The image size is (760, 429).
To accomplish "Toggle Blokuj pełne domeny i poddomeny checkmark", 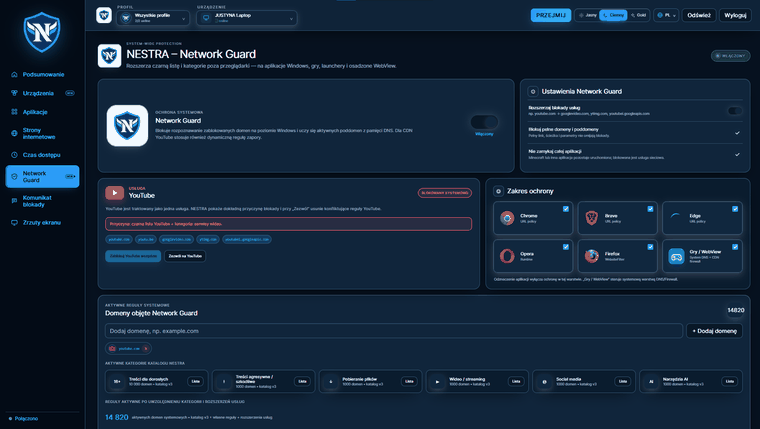I will coord(737,132).
